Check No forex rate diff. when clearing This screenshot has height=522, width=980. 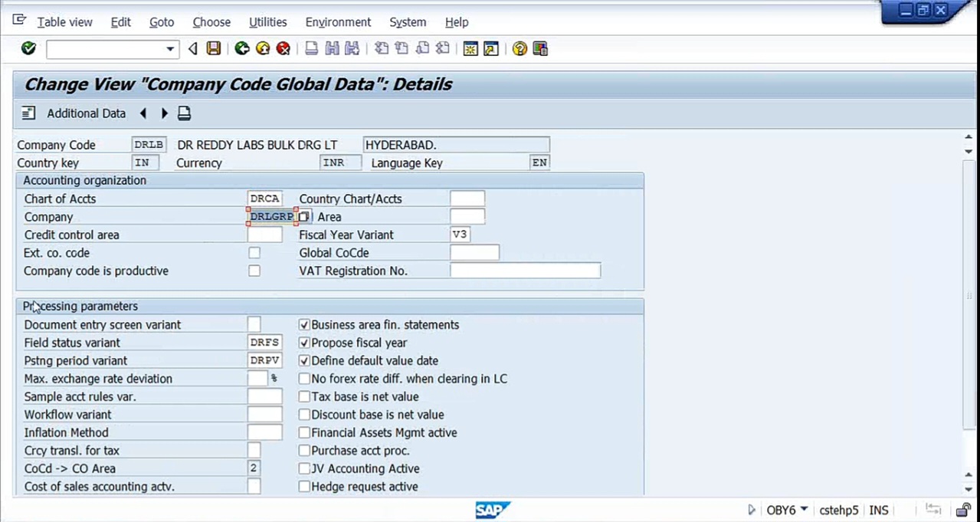304,379
